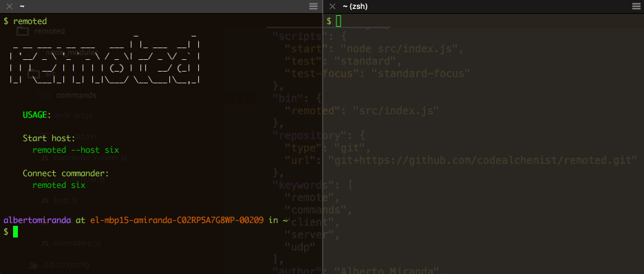Close the ~ (zsh) terminal tab
This screenshot has width=644, height=274.
tap(333, 6)
